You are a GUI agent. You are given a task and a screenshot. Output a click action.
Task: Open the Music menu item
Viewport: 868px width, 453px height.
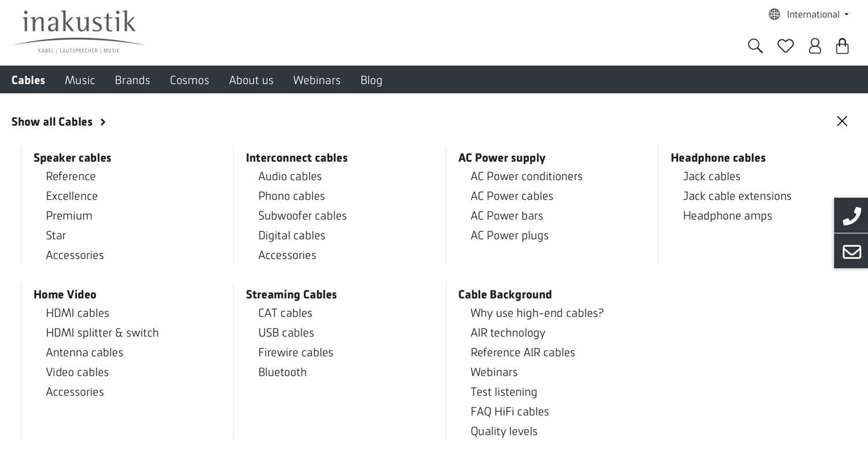tap(80, 80)
